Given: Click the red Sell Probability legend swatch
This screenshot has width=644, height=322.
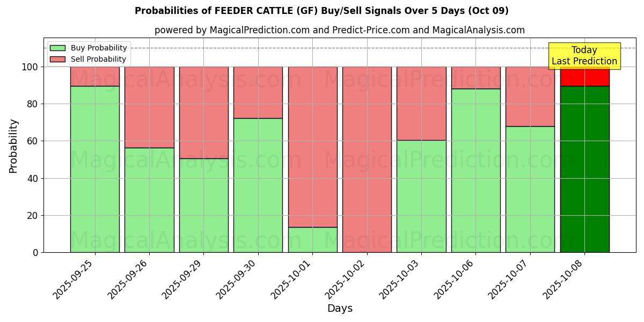Looking at the screenshot, I should point(57,60).
